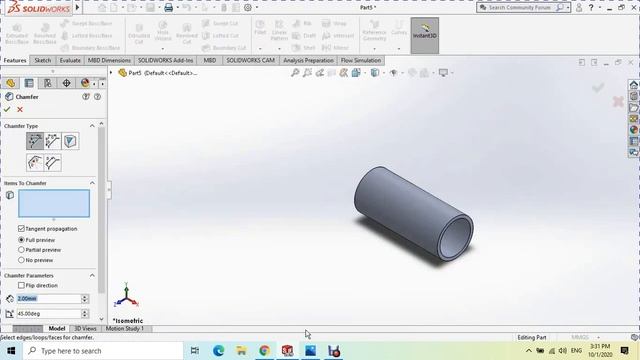Collapse Chamfer Type section
This screenshot has height=360, width=640.
[92, 126]
